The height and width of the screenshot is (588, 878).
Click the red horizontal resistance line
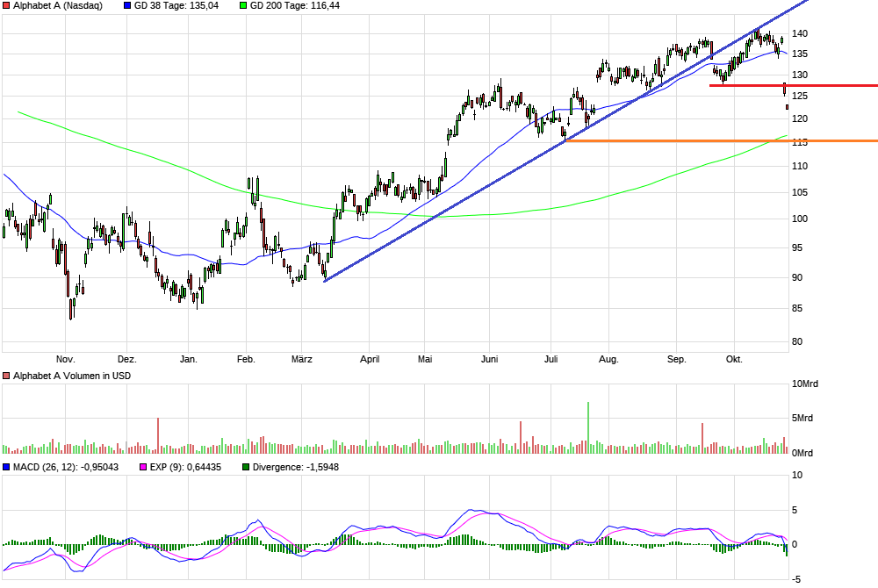pos(794,86)
